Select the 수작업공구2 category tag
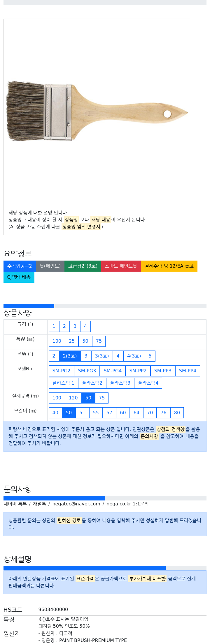 pyautogui.click(x=20, y=266)
